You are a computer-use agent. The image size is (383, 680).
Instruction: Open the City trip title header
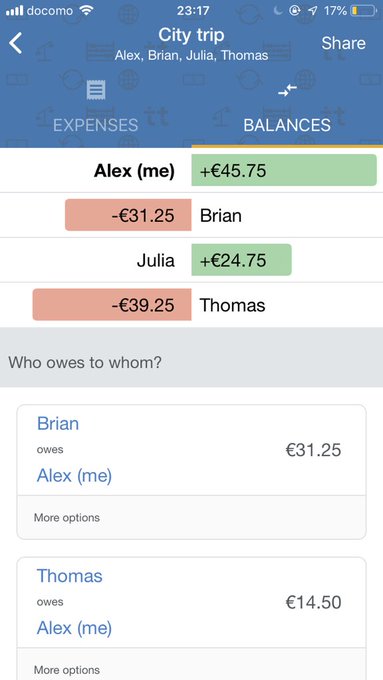coord(191,35)
